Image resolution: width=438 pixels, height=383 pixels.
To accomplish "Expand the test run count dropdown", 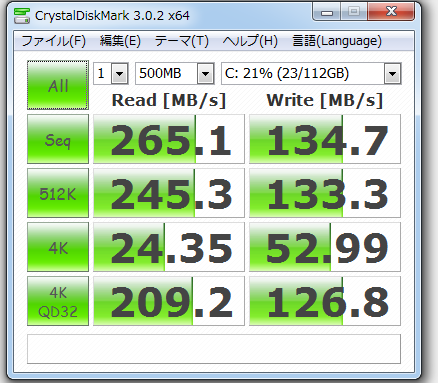I will tap(119, 73).
